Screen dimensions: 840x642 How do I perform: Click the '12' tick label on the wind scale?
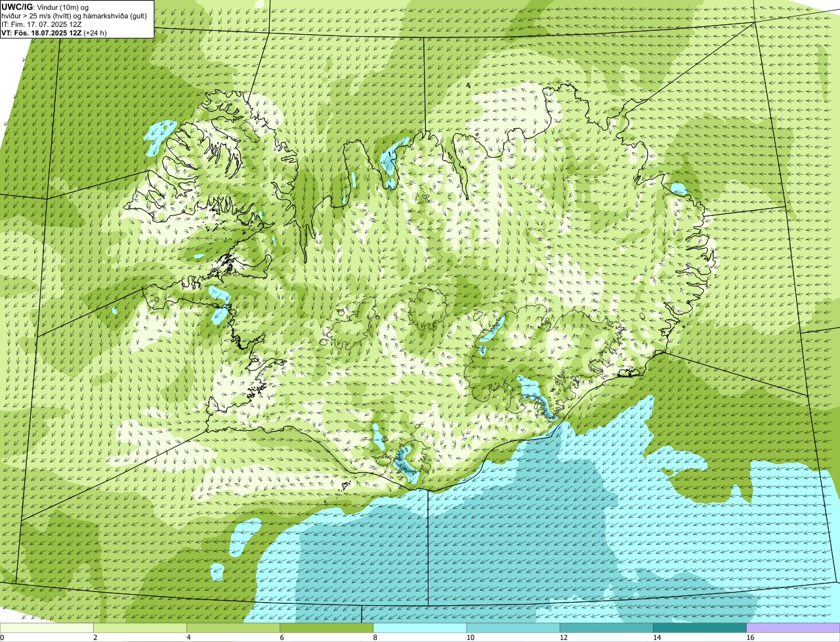click(x=563, y=637)
